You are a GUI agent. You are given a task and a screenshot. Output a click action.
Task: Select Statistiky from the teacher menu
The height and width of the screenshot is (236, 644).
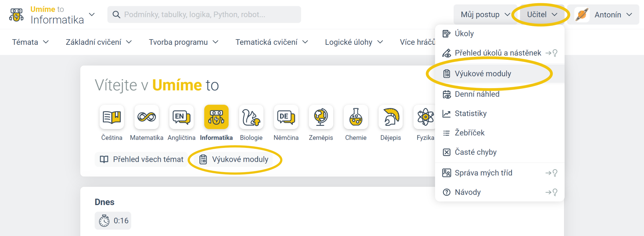click(x=470, y=113)
